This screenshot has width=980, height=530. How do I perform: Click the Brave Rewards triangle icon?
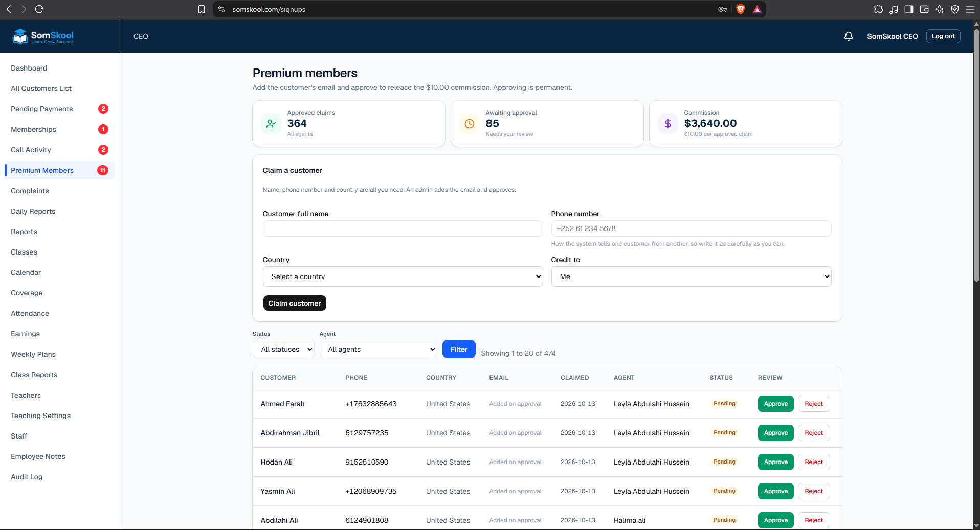[757, 9]
